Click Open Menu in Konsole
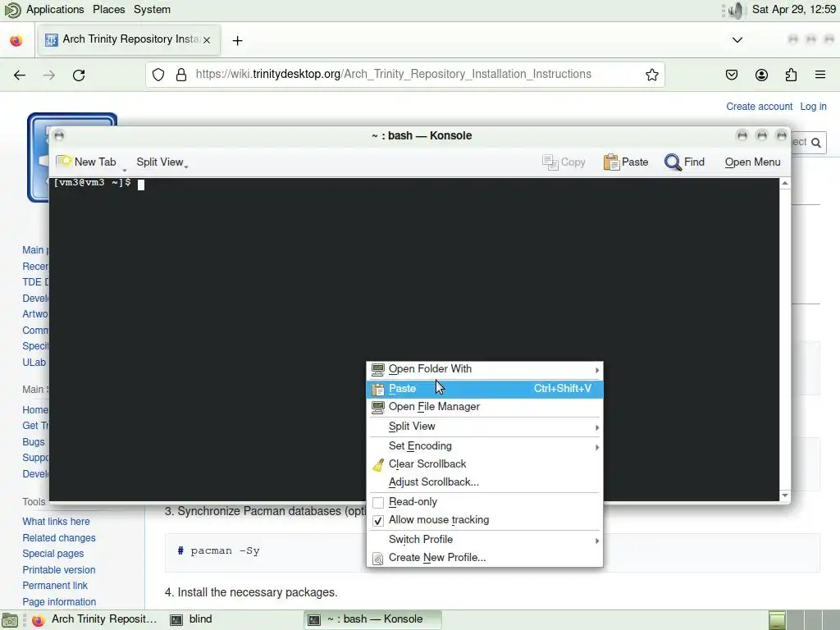The height and width of the screenshot is (630, 840). 752,162
